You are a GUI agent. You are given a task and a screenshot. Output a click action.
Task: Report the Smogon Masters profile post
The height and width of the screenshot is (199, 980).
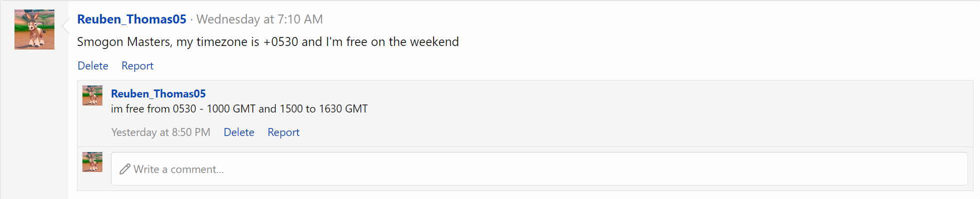137,65
